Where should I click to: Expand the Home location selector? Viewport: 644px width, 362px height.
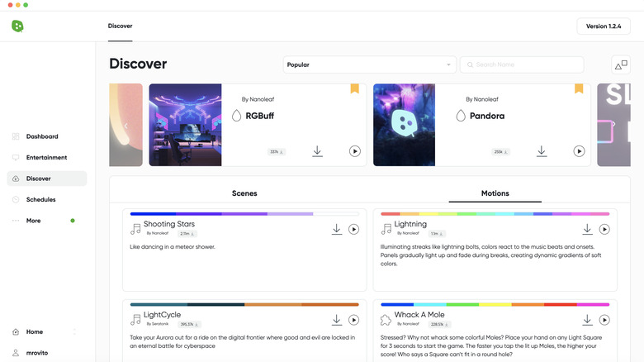(x=74, y=332)
